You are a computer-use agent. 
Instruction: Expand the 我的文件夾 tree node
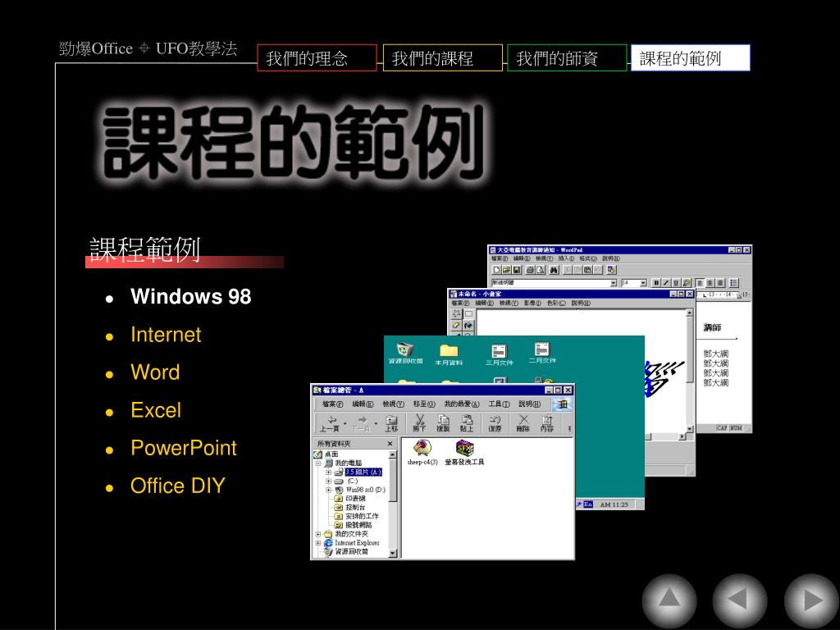tap(317, 534)
